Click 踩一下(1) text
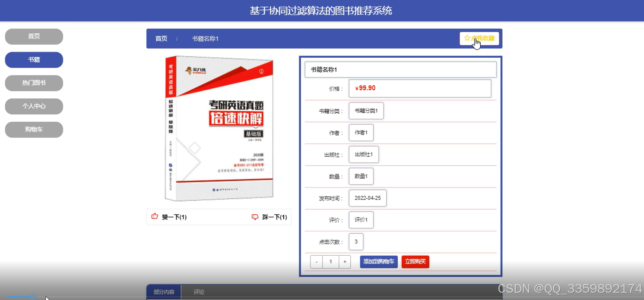This screenshot has height=300, width=644. coord(274,217)
